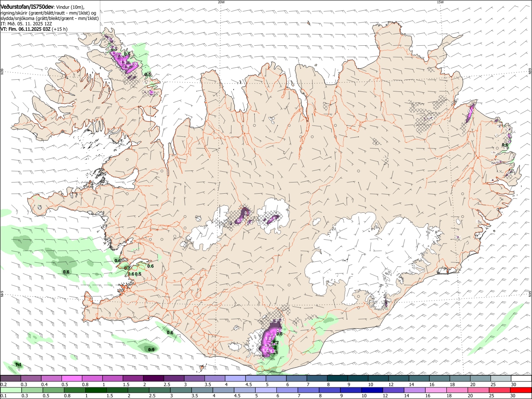
Task: Pick the upper legend swatch starting at 0.5
Action: pos(71,378)
